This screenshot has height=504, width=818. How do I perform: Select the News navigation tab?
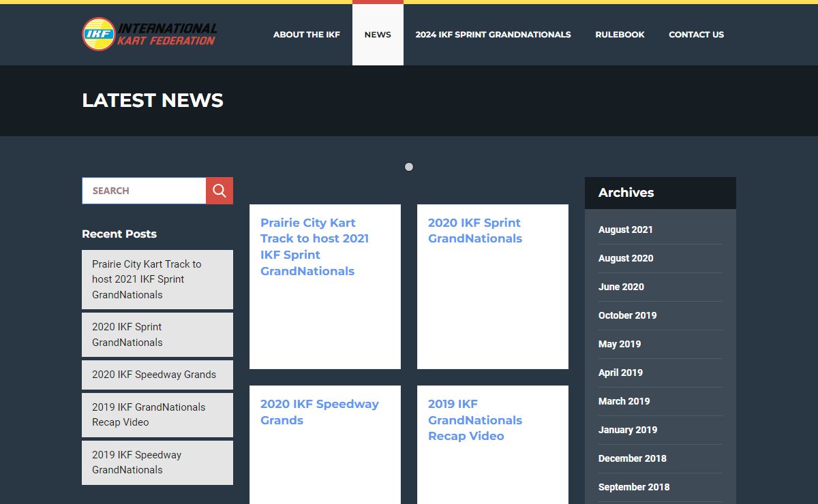[x=378, y=35]
